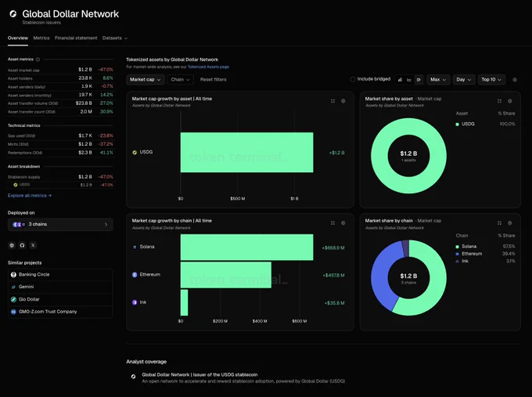Click the Ink bar in chain chart

click(x=184, y=302)
